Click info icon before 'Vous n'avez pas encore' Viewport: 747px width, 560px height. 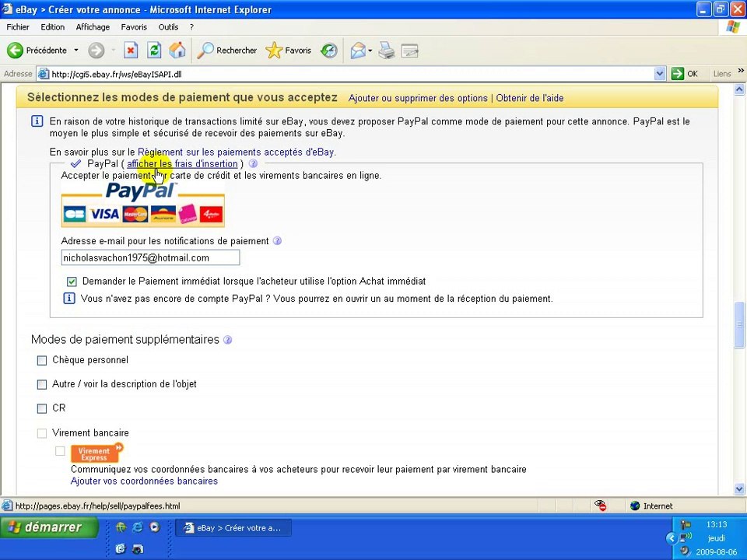[x=69, y=299]
